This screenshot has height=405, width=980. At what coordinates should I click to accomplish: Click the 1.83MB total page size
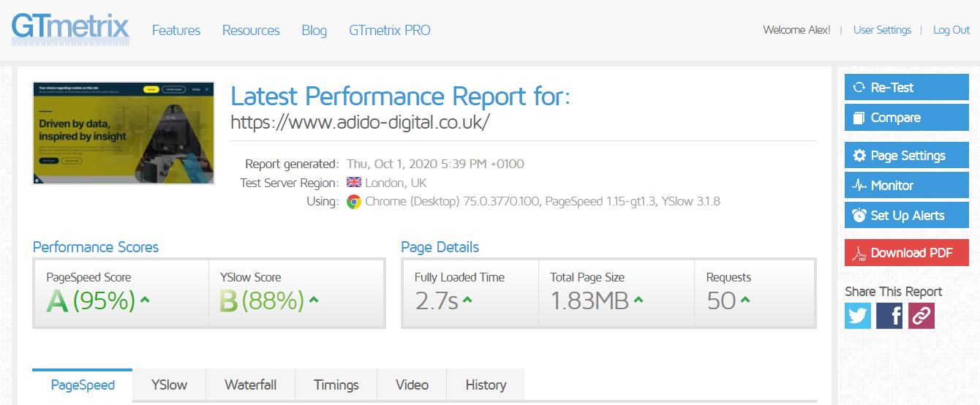589,300
